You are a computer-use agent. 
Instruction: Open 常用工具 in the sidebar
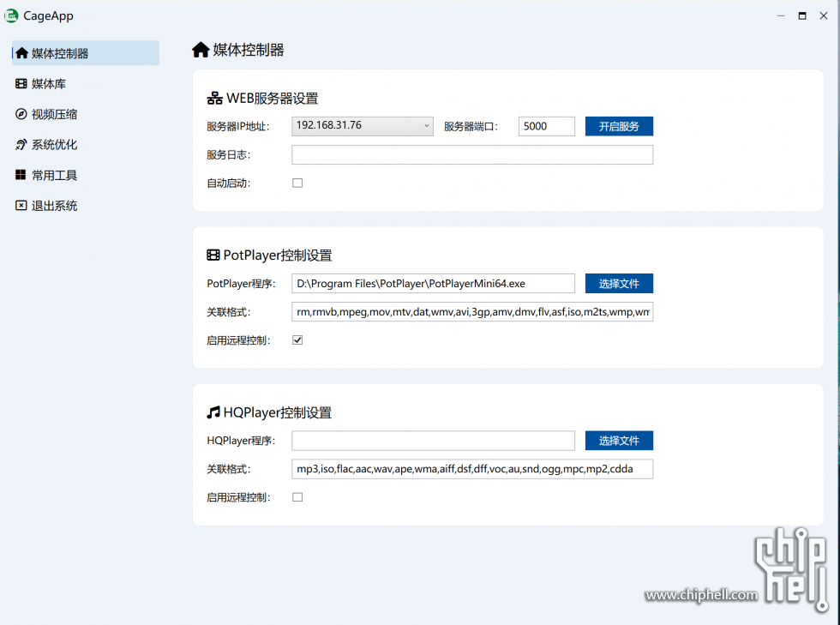86,175
